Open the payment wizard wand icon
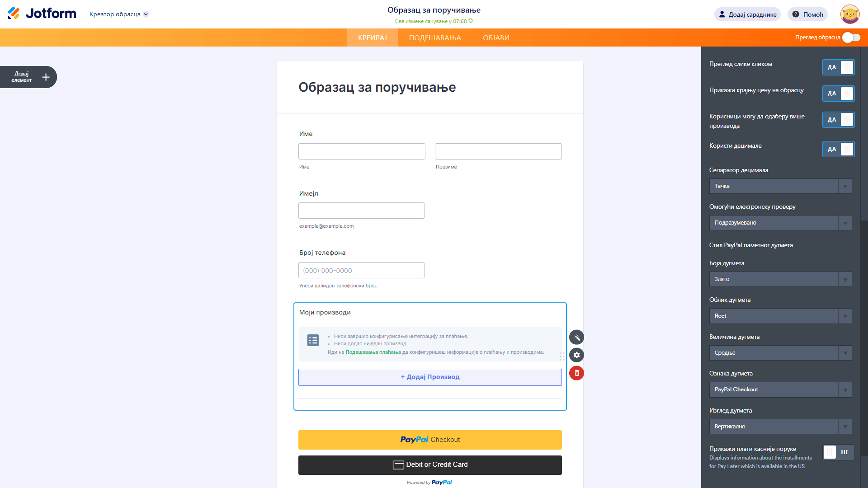The image size is (868, 488). tap(576, 337)
